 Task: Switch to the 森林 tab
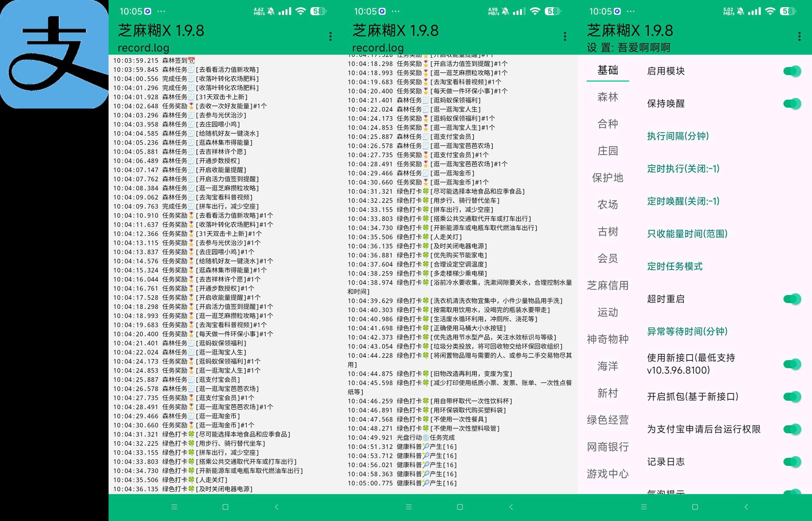click(x=607, y=97)
